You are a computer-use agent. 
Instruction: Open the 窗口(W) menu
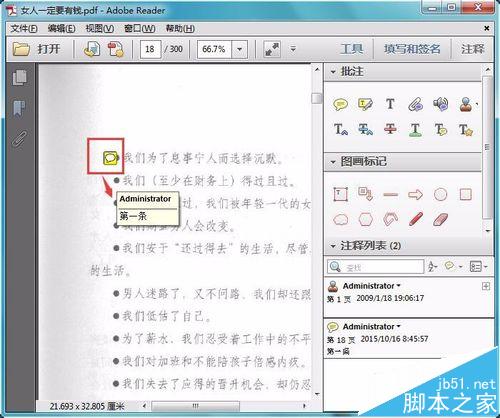[140, 29]
